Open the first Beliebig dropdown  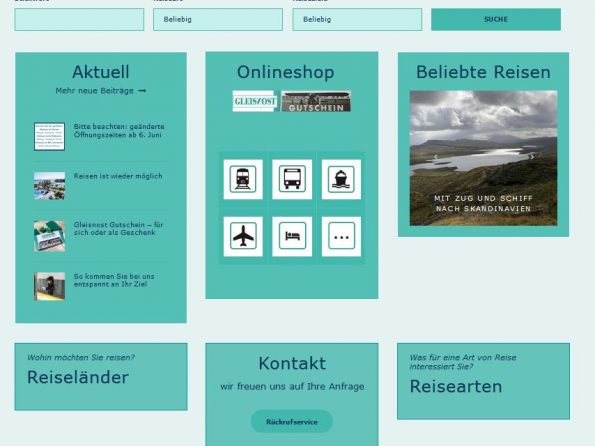click(218, 19)
